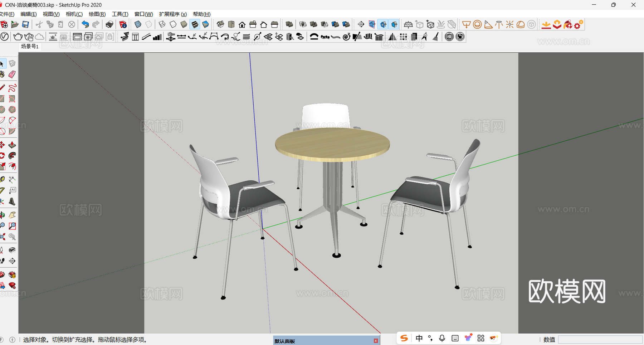Choose the Rotated Rectangle tool
The height and width of the screenshot is (345, 644).
(x=12, y=98)
